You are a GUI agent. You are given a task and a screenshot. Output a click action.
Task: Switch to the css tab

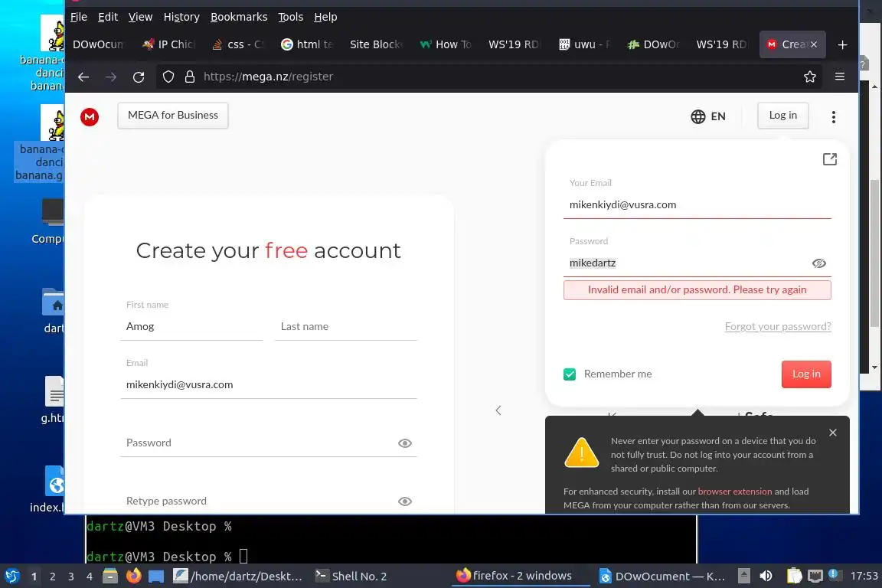point(239,44)
